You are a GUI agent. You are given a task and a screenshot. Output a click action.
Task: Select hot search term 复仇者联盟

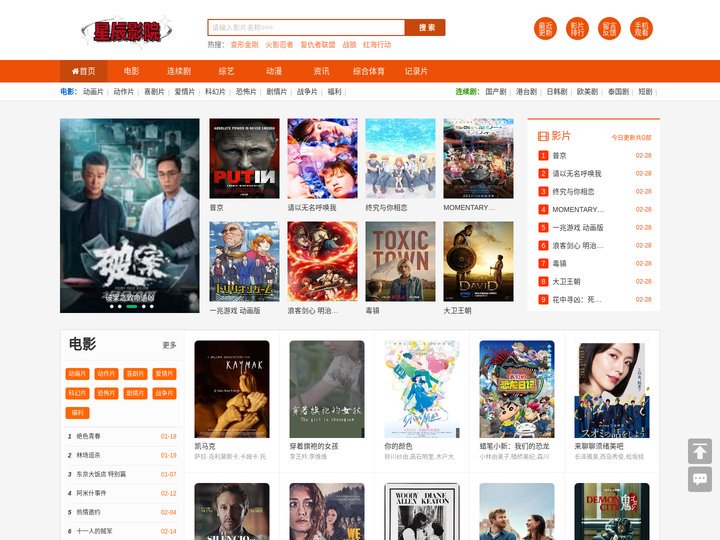pos(318,45)
